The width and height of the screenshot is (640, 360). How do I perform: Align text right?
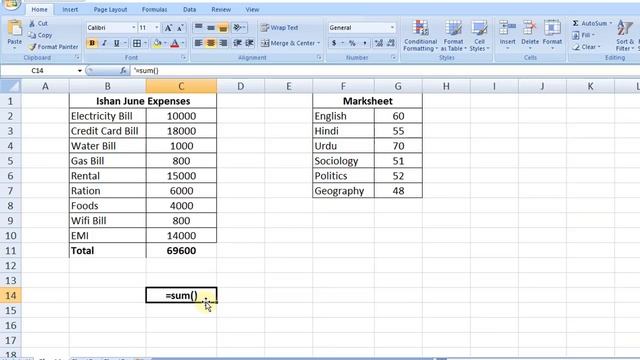tap(223, 43)
